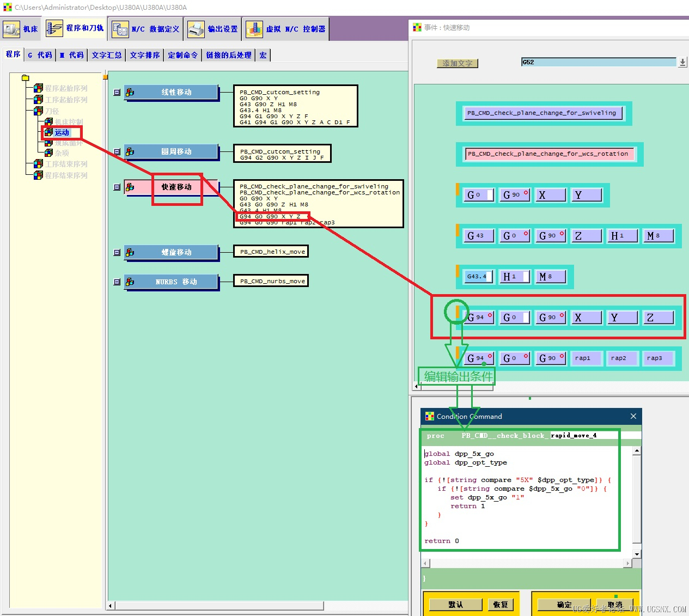Screen dimensions: 689x616
Task: Click the 机床 machine tool icon
Action: [x=11, y=29]
